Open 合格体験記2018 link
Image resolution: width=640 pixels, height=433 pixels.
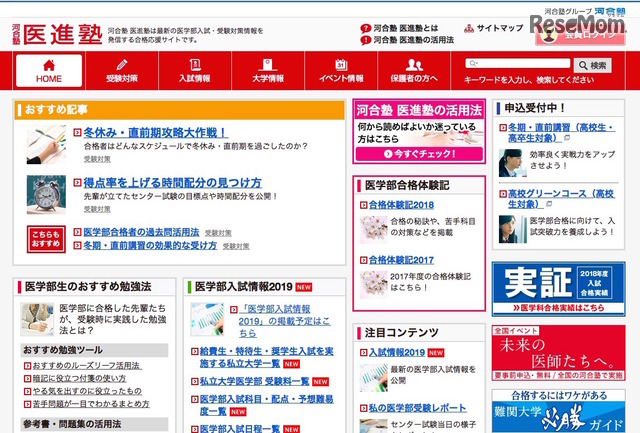click(401, 205)
